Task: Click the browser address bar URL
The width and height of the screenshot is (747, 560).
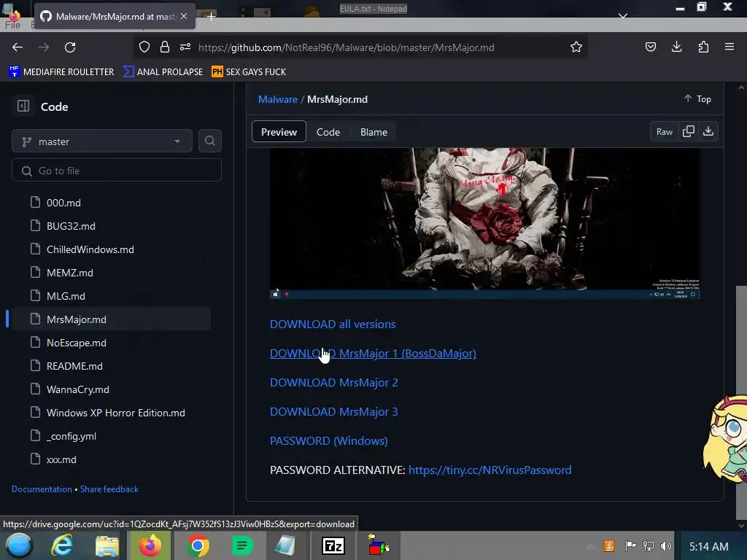Action: click(x=346, y=47)
